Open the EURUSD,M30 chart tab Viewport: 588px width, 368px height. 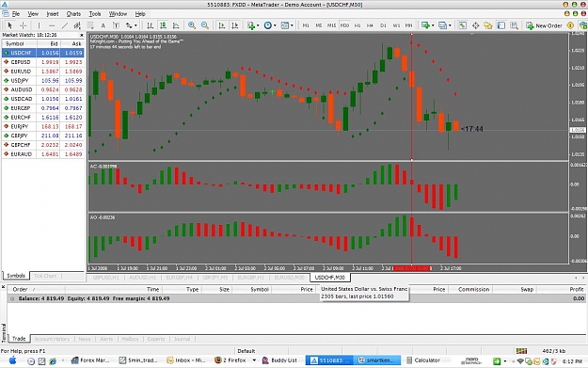289,278
